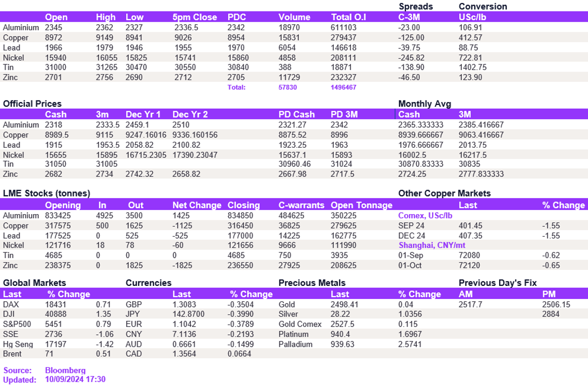The width and height of the screenshot is (588, 391).
Task: Click Tin open tonnage 3935
Action: tap(339, 256)
